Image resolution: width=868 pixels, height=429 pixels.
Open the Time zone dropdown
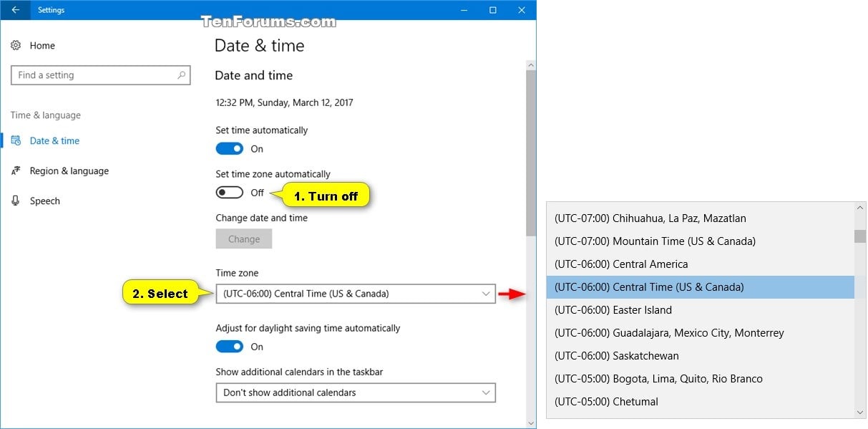tap(356, 294)
